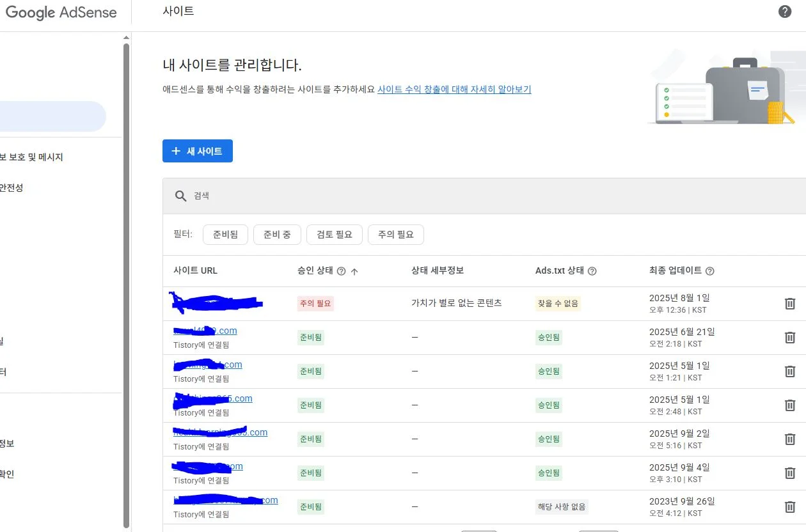Click the 사이트 page title
Screen dimensions: 806x532
point(178,11)
